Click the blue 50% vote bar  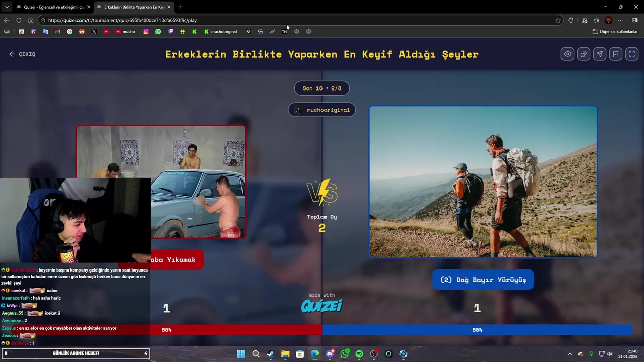(477, 330)
